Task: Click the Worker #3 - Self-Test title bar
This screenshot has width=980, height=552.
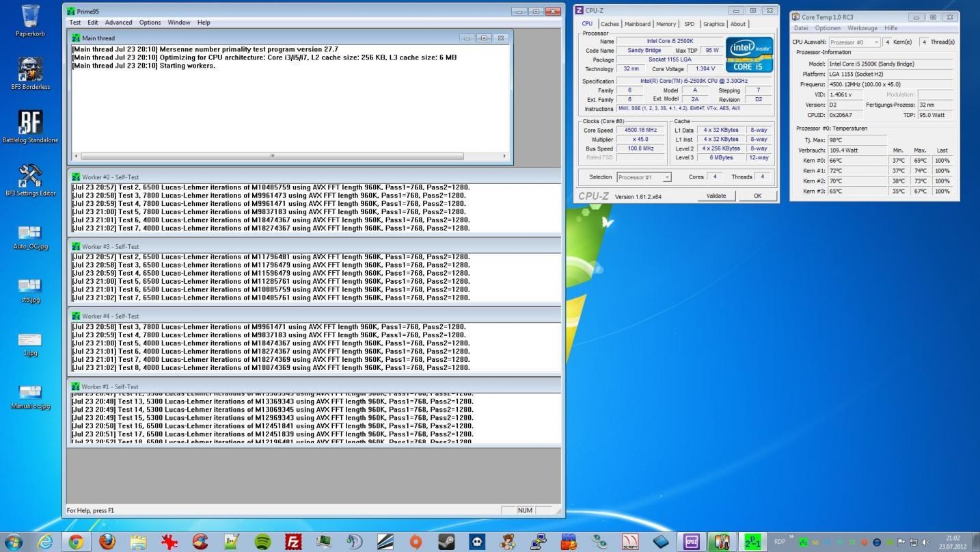Action: 314,246
